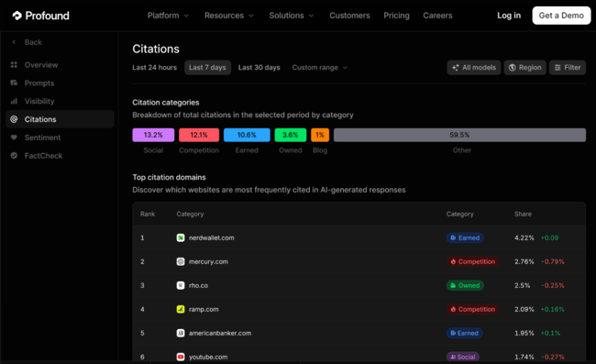Click the red 12.1% Competition segment
This screenshot has width=596, height=364.
pos(199,135)
